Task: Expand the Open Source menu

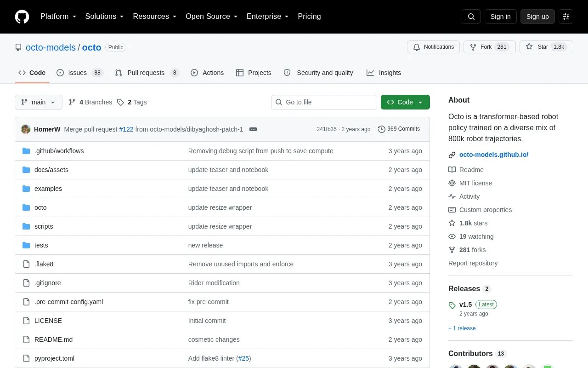Action: pyautogui.click(x=212, y=17)
